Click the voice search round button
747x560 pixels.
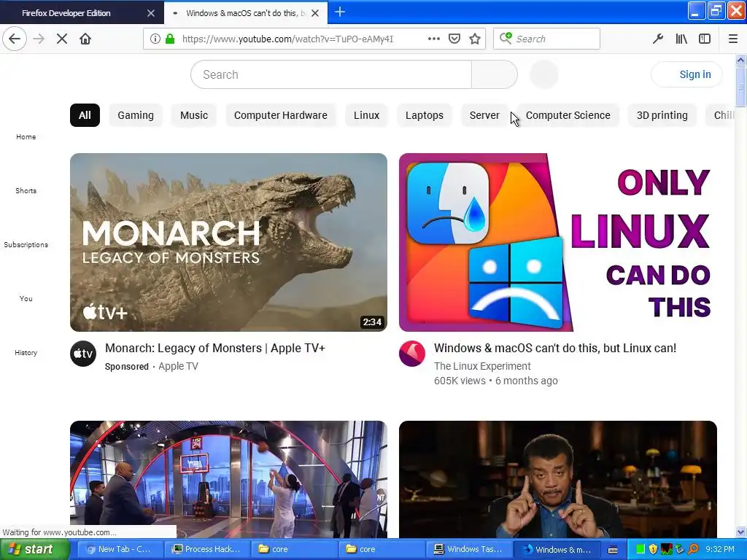point(544,74)
